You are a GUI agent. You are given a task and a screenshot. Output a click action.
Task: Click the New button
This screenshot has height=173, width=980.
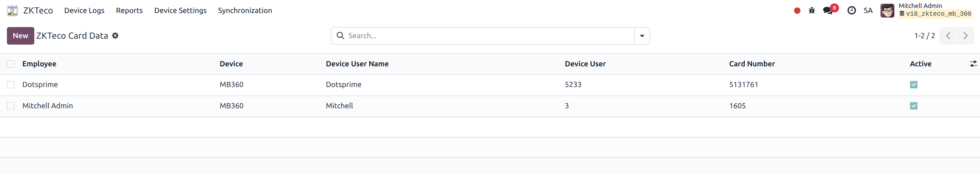[20, 36]
